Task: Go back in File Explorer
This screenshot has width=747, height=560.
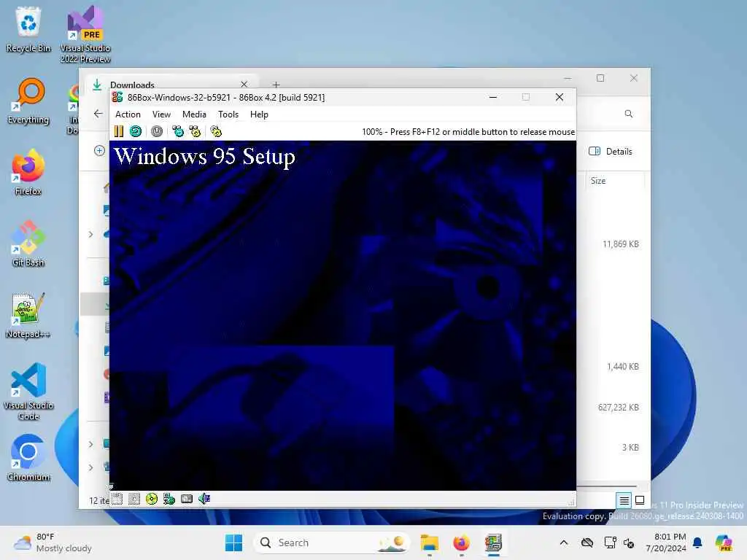Action: tap(98, 113)
